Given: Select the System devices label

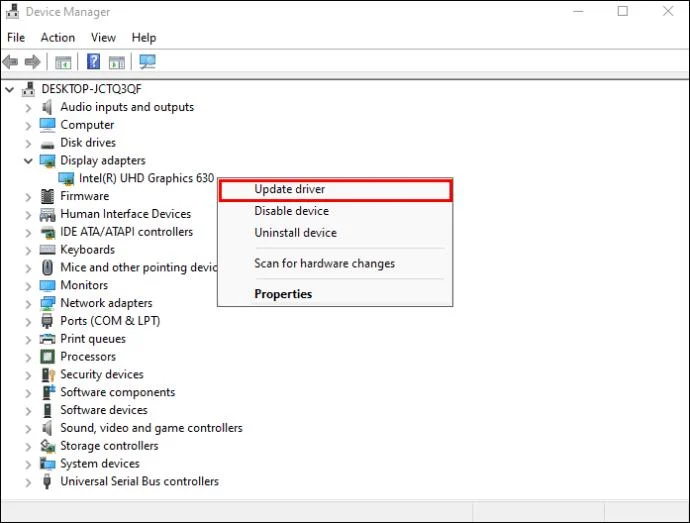Looking at the screenshot, I should 100,464.
